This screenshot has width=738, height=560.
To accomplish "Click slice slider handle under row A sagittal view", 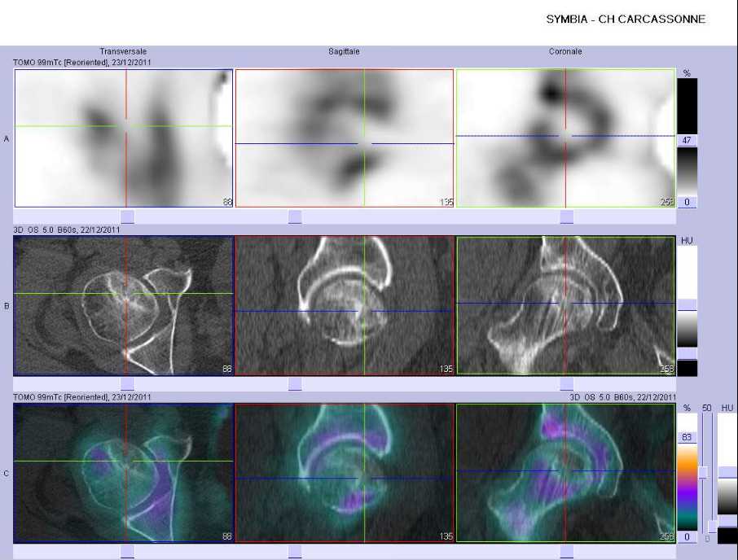I will [x=295, y=217].
